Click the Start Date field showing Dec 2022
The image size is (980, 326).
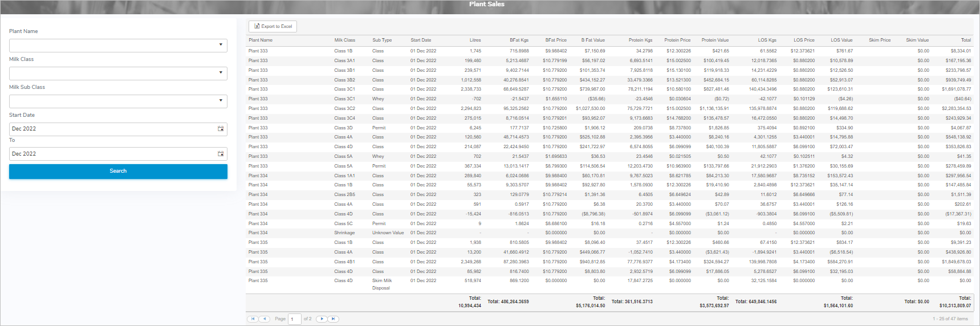[112, 129]
